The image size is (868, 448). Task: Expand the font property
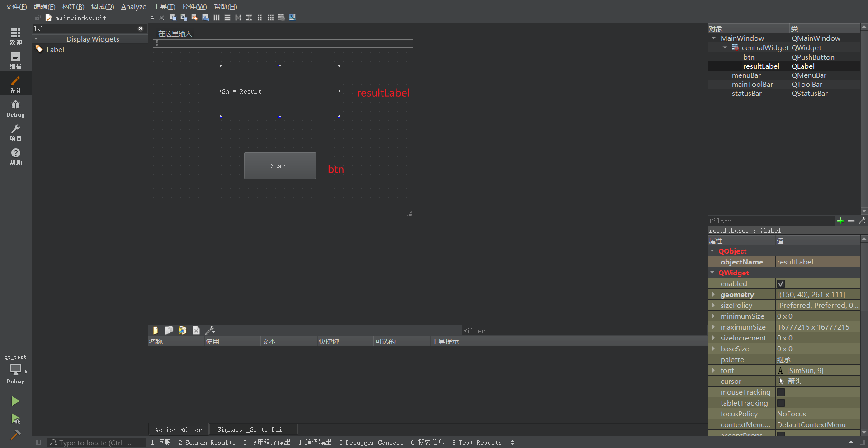coord(713,370)
